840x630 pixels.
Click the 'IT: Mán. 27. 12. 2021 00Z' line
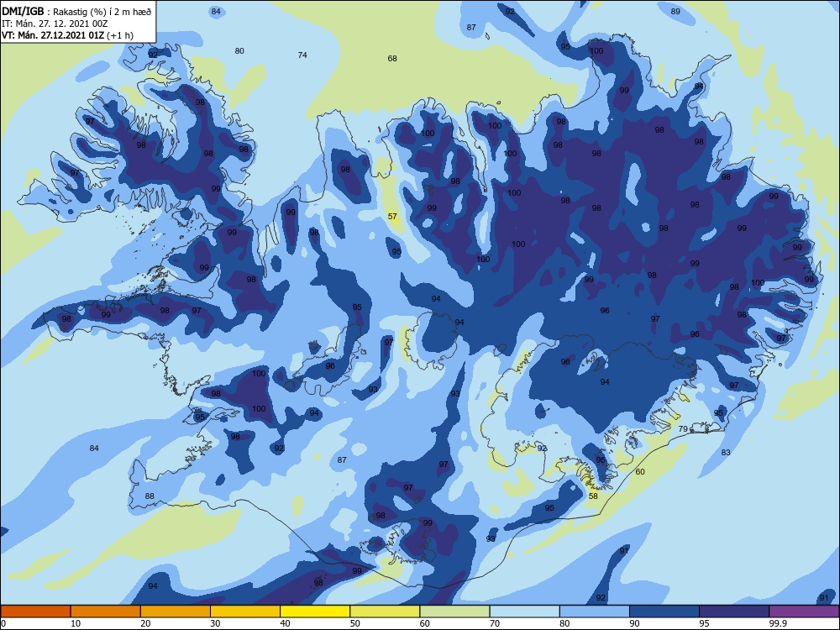tap(55, 24)
